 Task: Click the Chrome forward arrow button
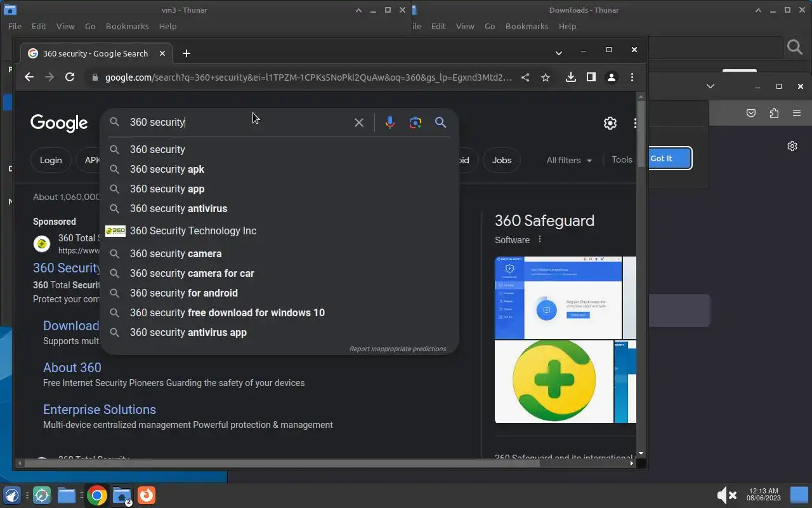[49, 77]
